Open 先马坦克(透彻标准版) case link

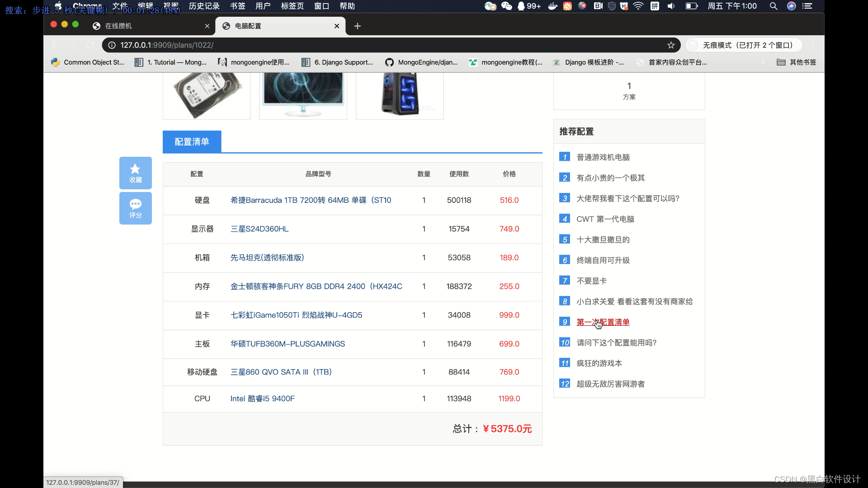[x=267, y=258]
